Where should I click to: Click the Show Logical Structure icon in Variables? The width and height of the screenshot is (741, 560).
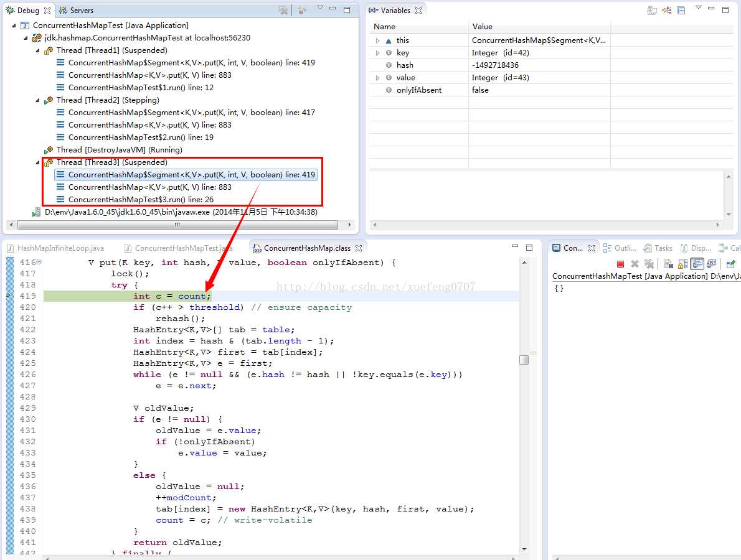click(x=667, y=10)
